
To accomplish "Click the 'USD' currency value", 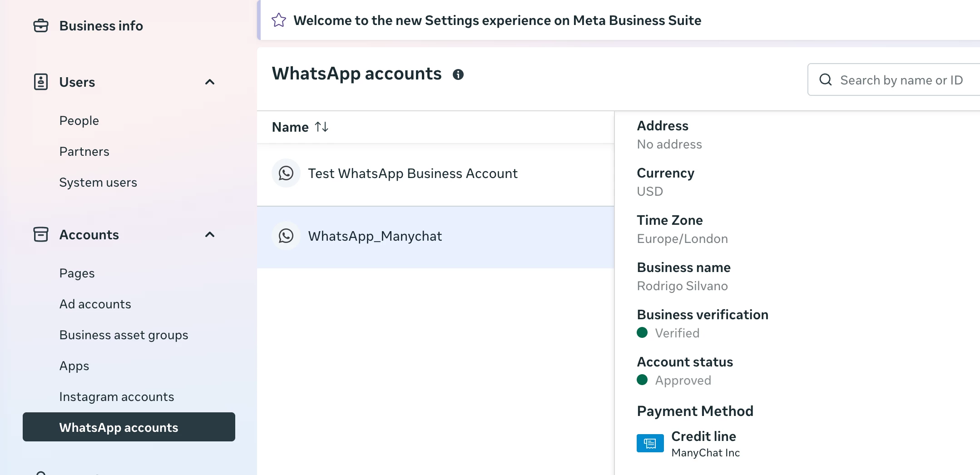I will point(650,191).
